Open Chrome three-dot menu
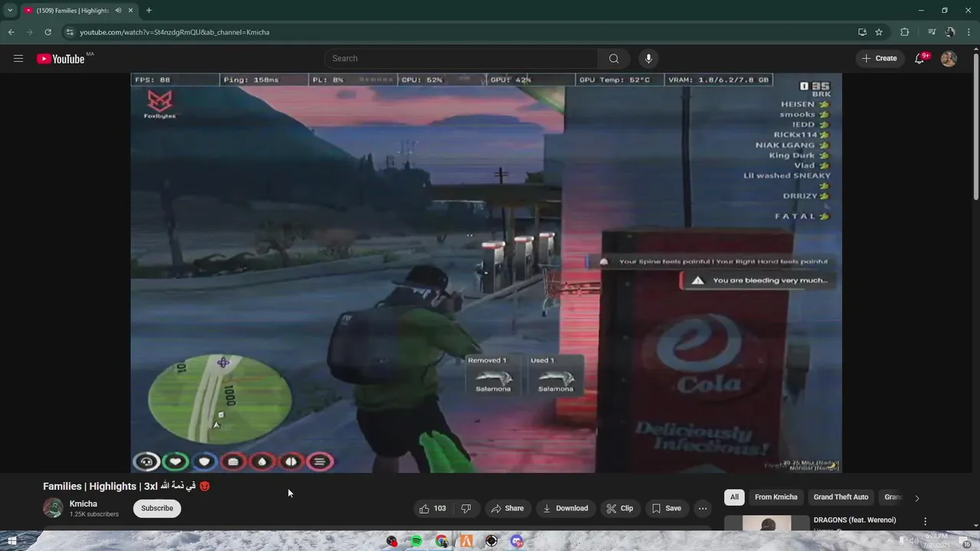This screenshot has width=980, height=551. 969,32
